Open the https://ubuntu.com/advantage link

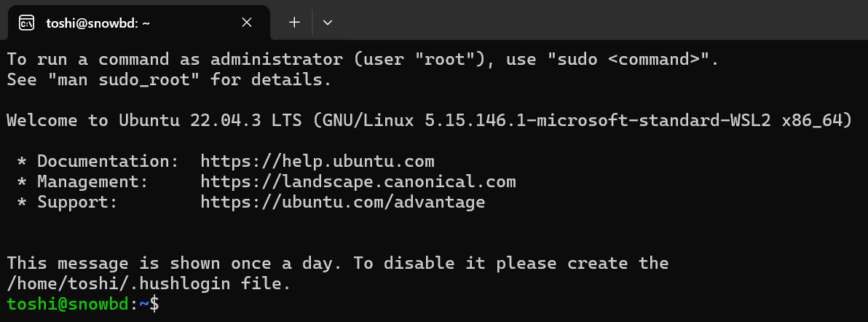[343, 203]
